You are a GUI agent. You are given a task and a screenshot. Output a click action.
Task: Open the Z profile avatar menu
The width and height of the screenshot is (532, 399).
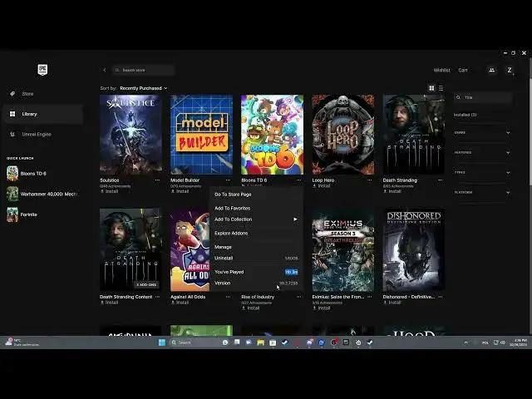pyautogui.click(x=510, y=70)
